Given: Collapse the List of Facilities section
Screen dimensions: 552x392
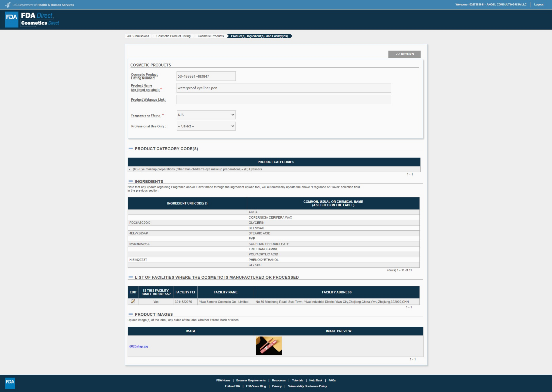Looking at the screenshot, I should click(x=131, y=277).
